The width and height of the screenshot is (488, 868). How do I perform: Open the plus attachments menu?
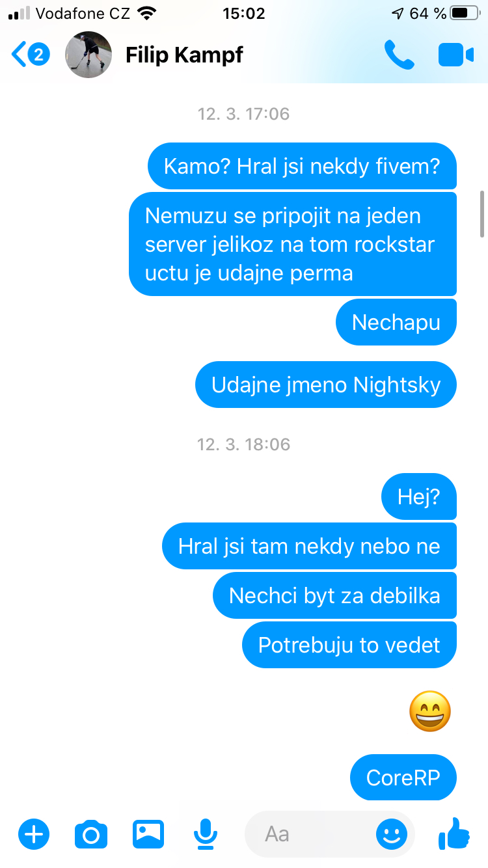coord(34,834)
